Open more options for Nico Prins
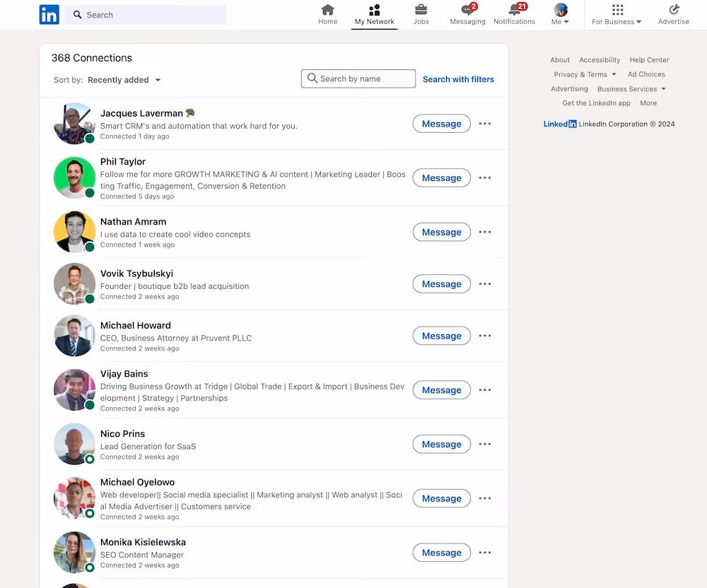 pyautogui.click(x=485, y=445)
